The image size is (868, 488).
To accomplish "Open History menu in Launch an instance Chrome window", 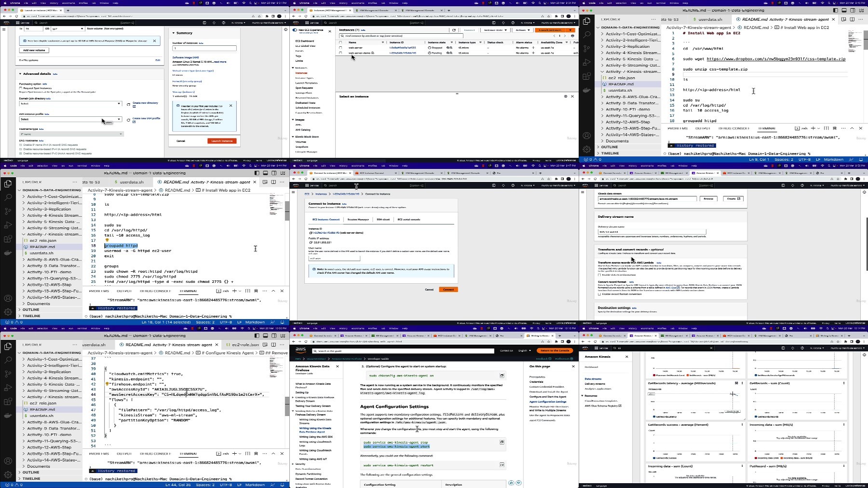I will click(x=53, y=3).
